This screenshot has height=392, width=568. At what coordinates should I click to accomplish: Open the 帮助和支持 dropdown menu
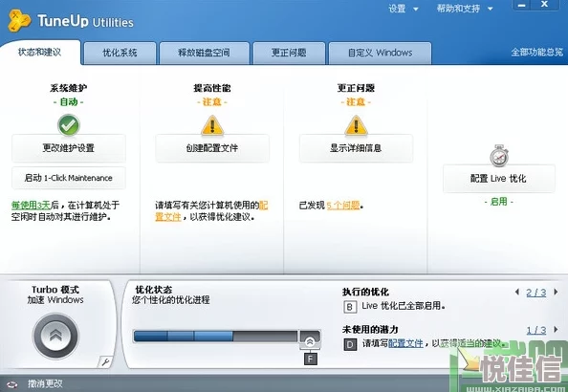coord(465,9)
